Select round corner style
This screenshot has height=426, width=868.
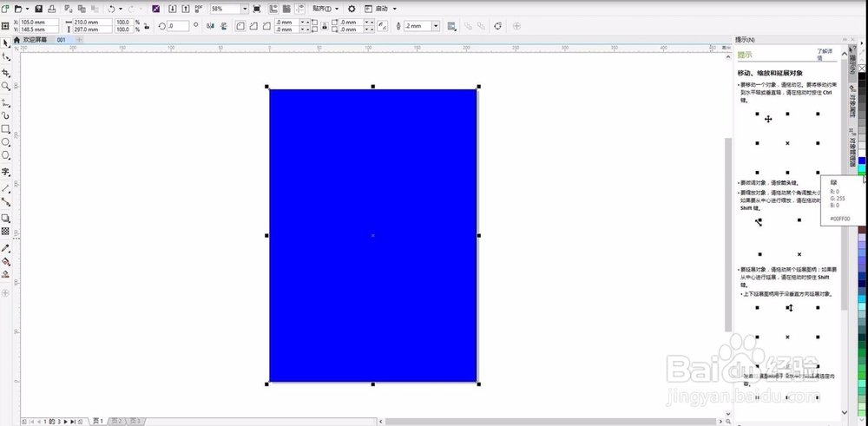point(240,26)
